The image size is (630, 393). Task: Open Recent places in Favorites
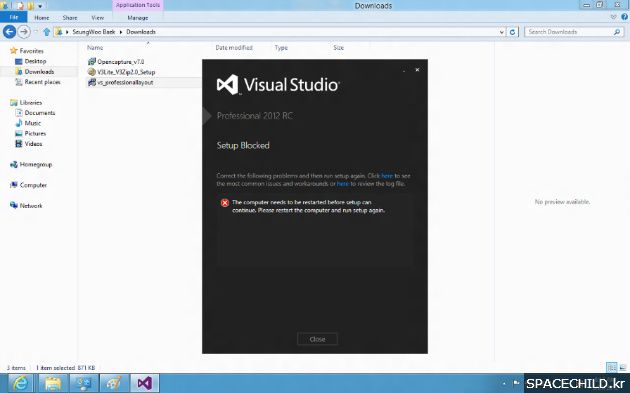[42, 82]
